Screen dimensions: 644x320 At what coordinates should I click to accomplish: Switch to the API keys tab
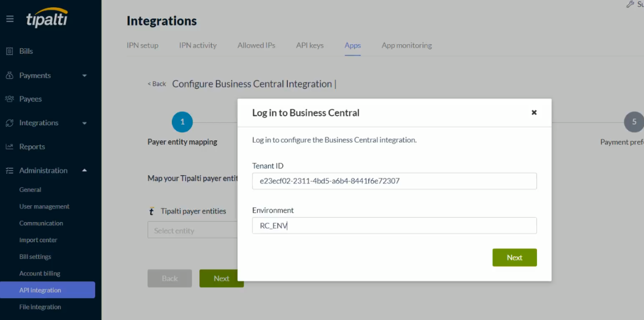coord(310,45)
